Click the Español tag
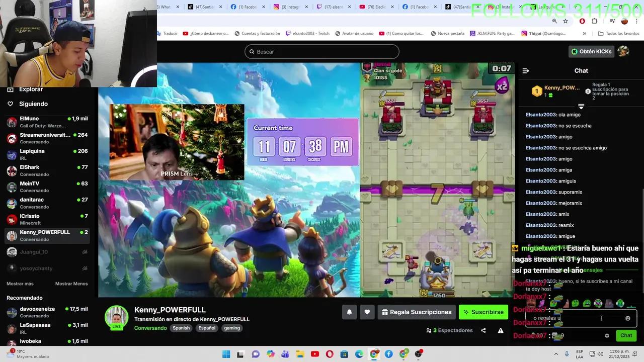644x362 pixels. pos(207,328)
